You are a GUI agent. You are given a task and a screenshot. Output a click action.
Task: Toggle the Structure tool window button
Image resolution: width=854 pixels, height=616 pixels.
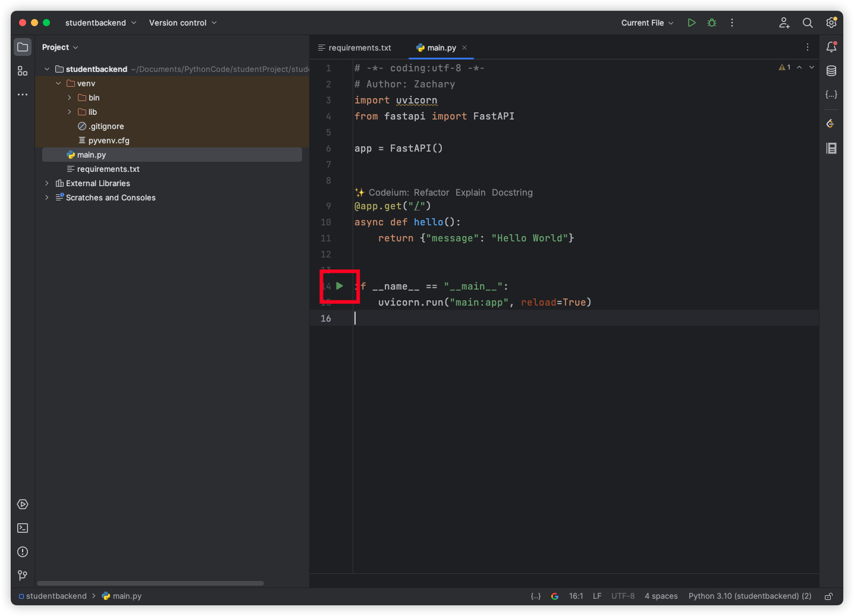23,71
